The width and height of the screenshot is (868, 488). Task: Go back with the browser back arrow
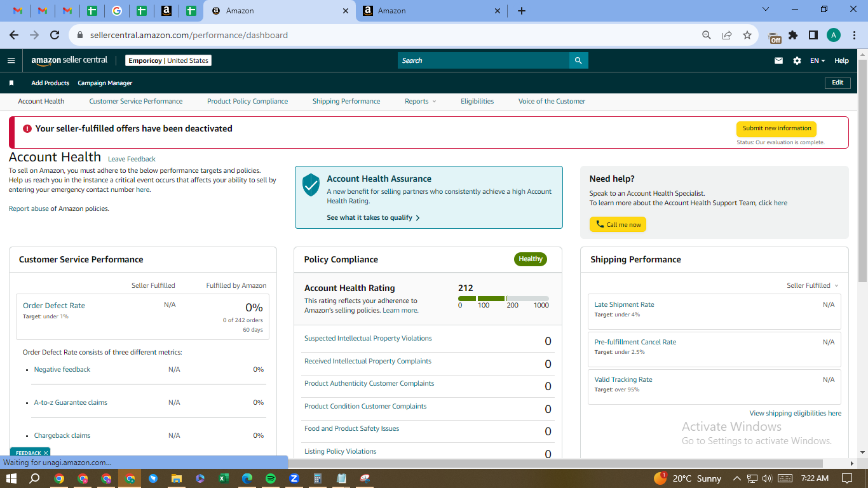(14, 35)
